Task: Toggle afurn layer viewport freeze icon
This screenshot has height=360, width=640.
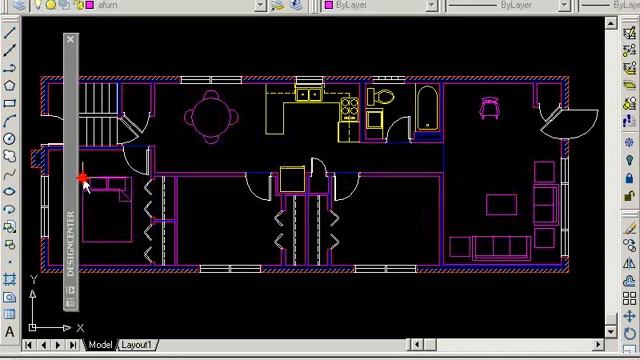Action: (x=64, y=5)
